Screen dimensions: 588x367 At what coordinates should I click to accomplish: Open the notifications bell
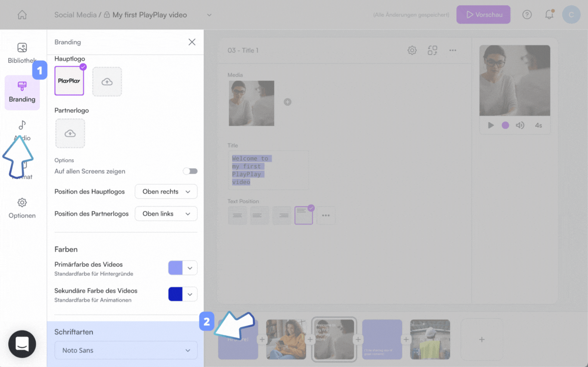point(549,15)
